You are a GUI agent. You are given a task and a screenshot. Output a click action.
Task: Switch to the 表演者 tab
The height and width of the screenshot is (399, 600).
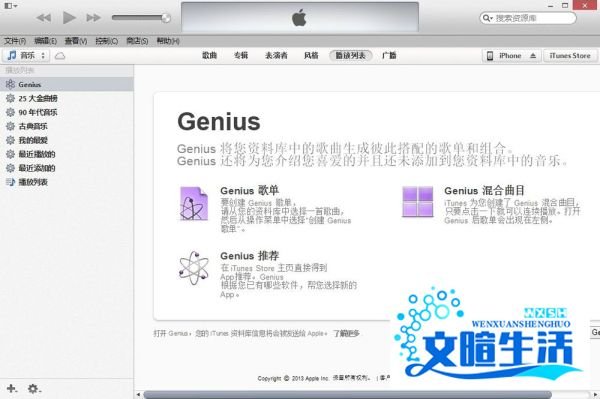coord(276,55)
